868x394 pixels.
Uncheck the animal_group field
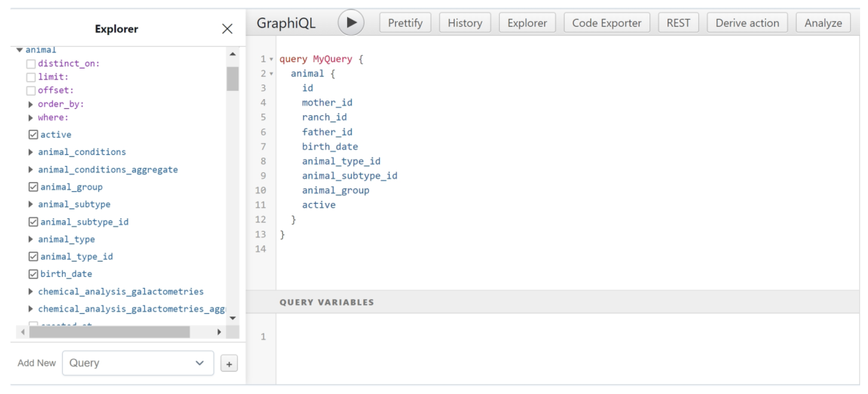click(33, 187)
